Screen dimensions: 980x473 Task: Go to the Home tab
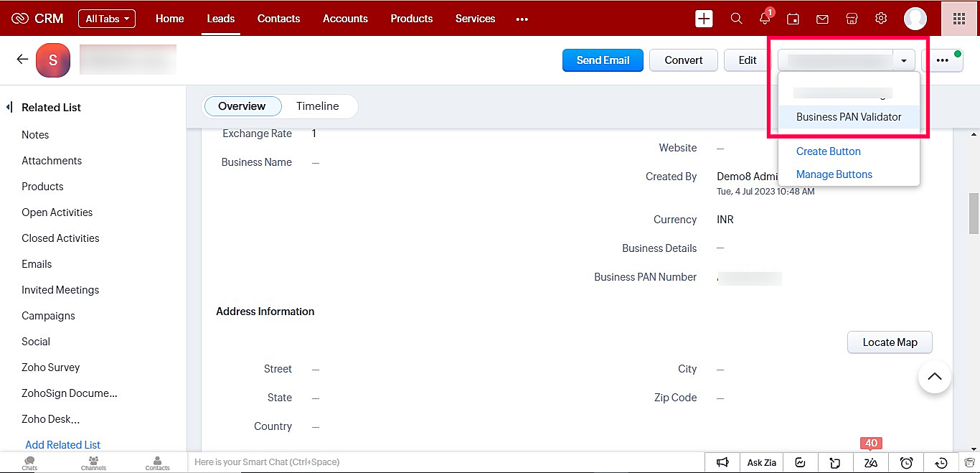170,19
